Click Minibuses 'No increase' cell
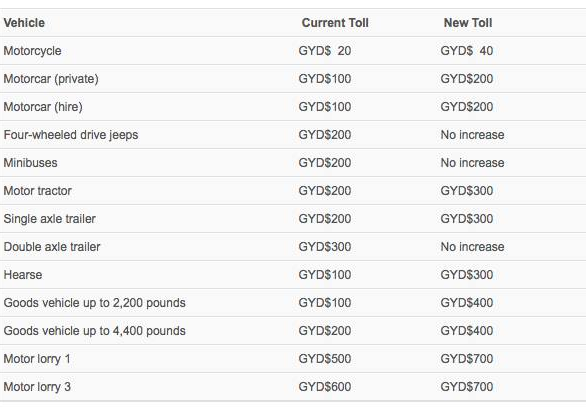 [x=472, y=163]
